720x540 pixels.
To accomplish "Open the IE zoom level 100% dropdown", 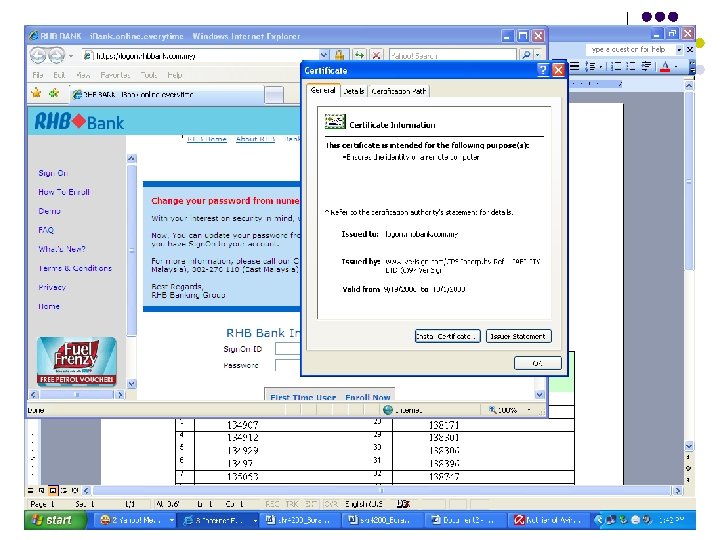I will pos(529,410).
